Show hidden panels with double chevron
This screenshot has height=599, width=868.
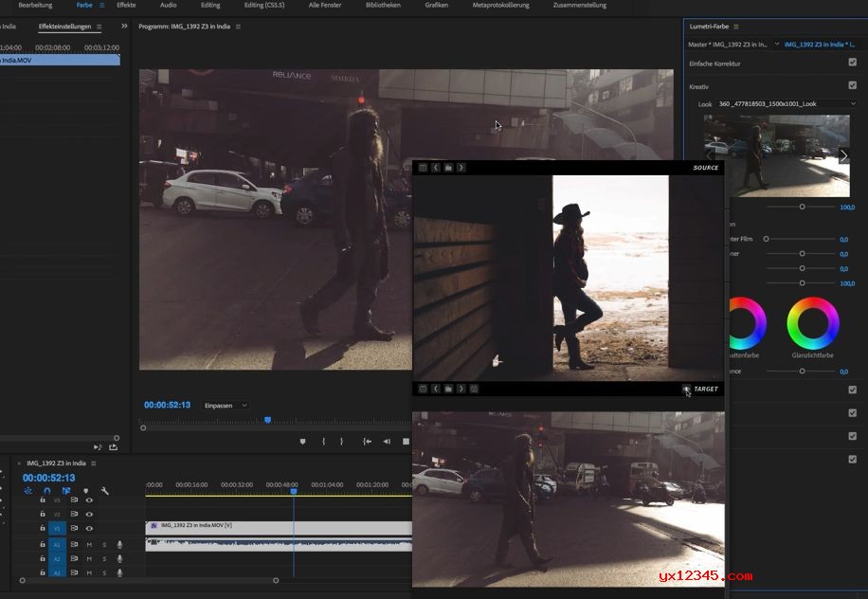pyautogui.click(x=124, y=26)
